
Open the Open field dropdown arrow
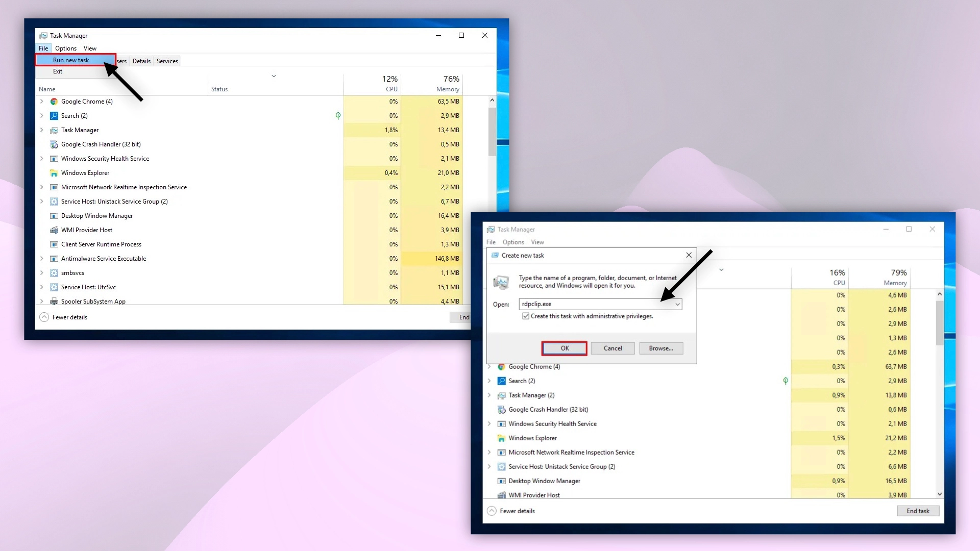coord(678,304)
